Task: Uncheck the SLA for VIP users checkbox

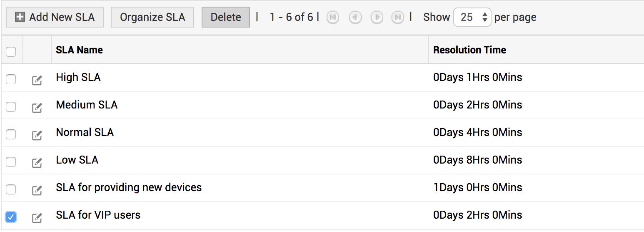Action: [11, 217]
